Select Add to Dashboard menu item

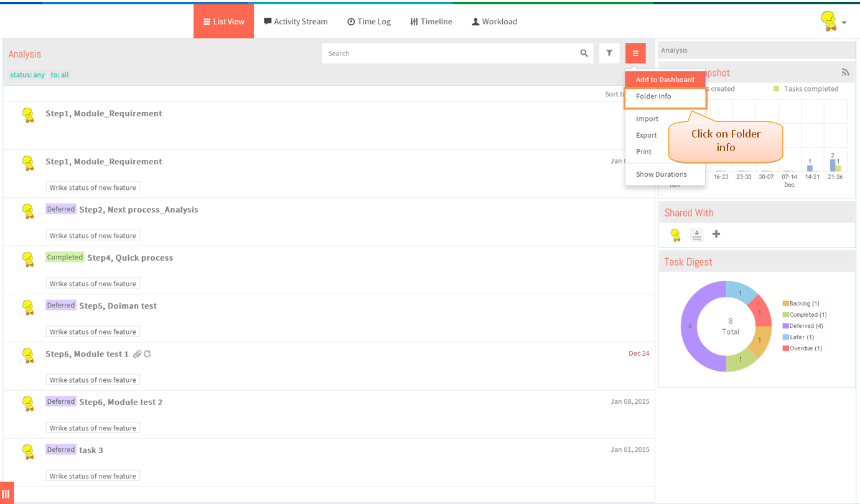tap(665, 80)
